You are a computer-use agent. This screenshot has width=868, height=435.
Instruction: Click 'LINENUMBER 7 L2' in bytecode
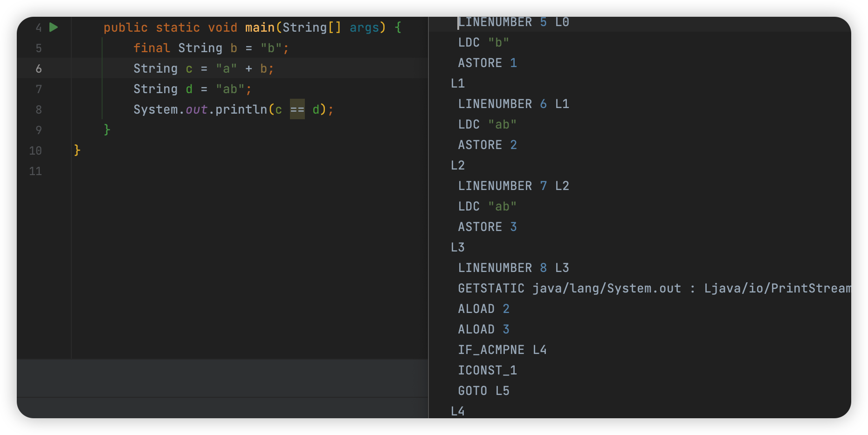point(513,186)
